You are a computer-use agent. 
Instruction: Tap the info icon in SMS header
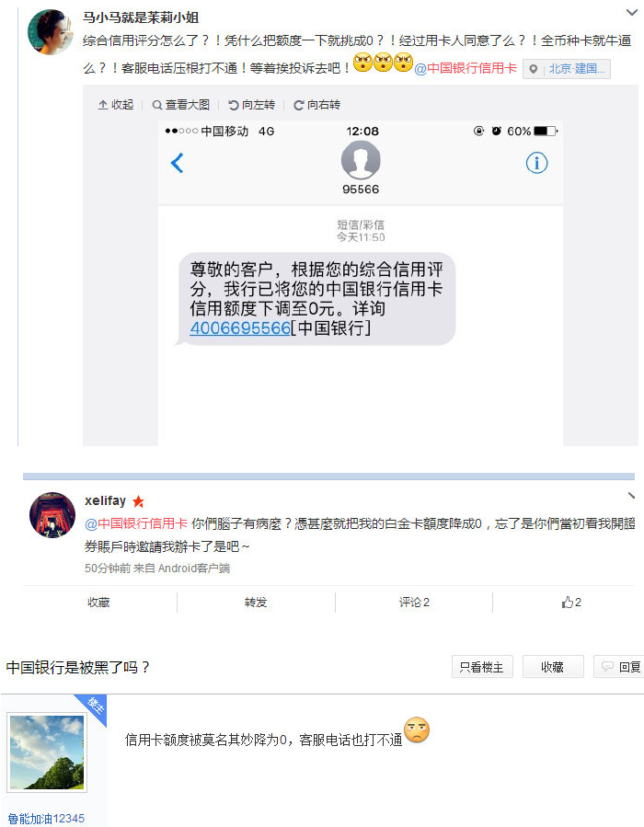[537, 163]
